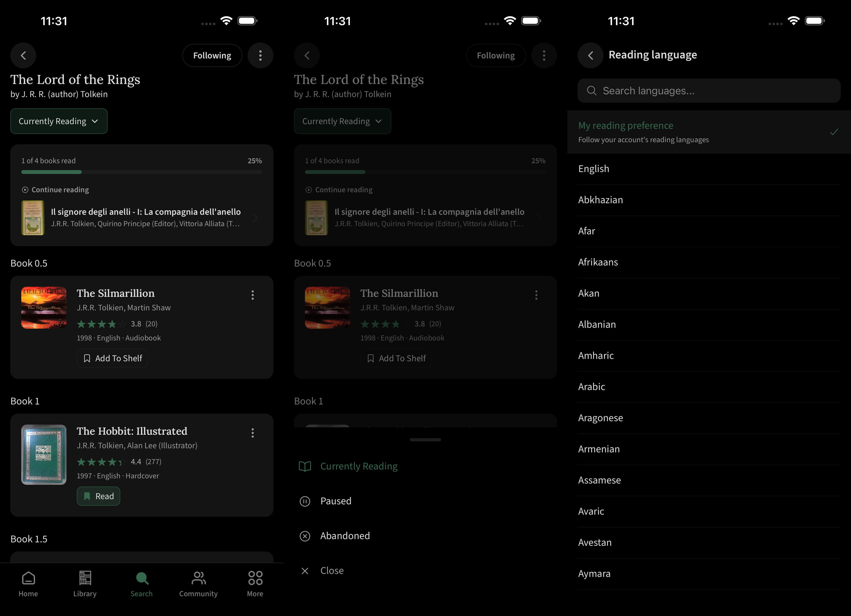Open The Hobbit: Illustrated book title
851x616 pixels.
pyautogui.click(x=132, y=431)
